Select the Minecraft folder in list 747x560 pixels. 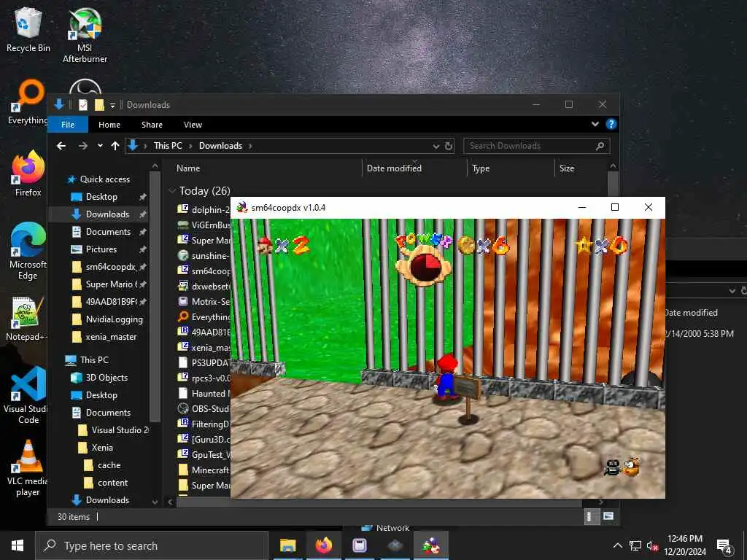click(204, 470)
